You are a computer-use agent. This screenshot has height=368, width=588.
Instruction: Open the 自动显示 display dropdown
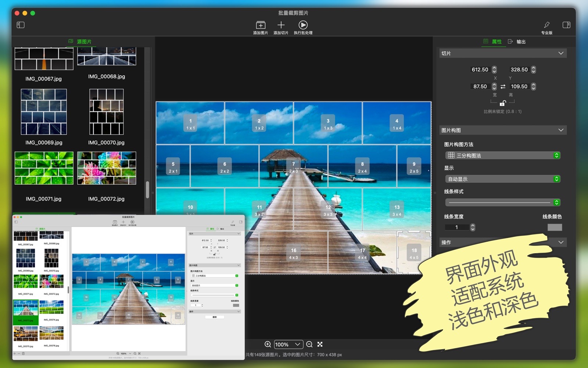tap(502, 179)
